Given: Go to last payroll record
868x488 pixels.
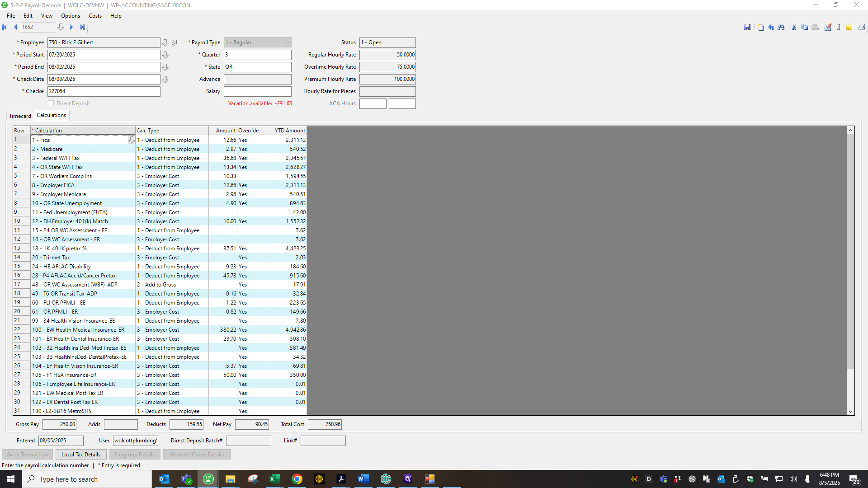Looking at the screenshot, I should (82, 27).
